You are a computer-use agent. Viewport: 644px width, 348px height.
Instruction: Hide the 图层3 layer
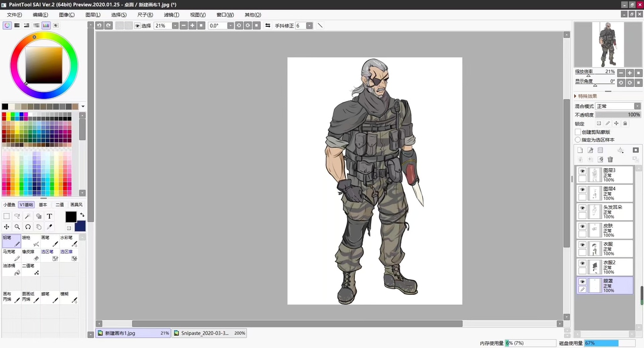click(x=582, y=171)
